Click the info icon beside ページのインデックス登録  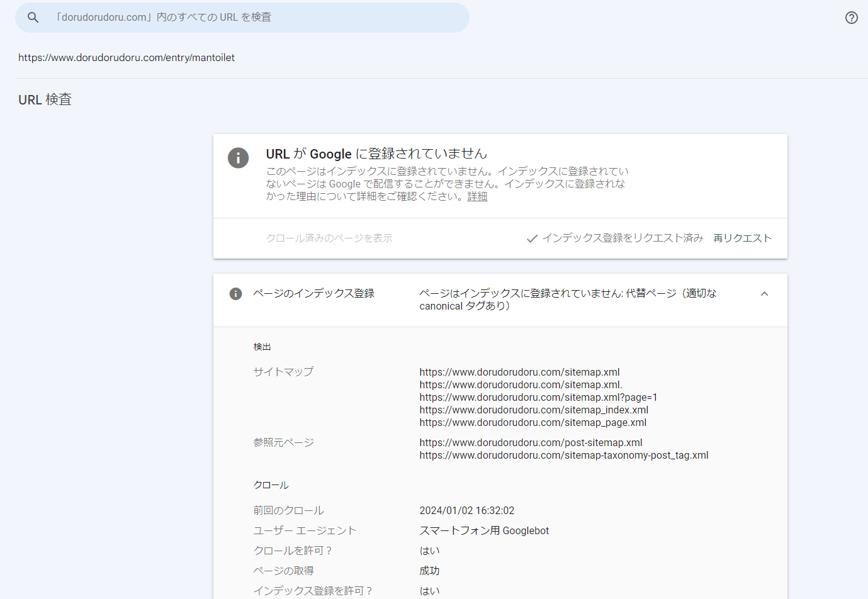[235, 294]
